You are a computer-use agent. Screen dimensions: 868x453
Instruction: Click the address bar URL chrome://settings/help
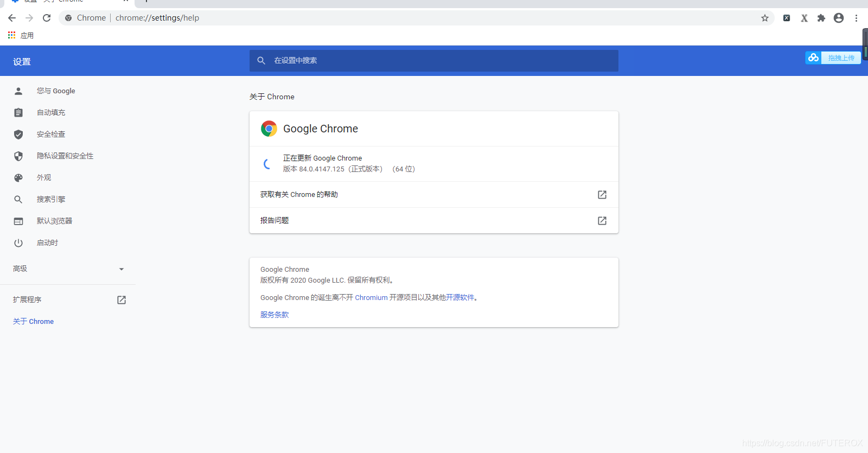(157, 18)
